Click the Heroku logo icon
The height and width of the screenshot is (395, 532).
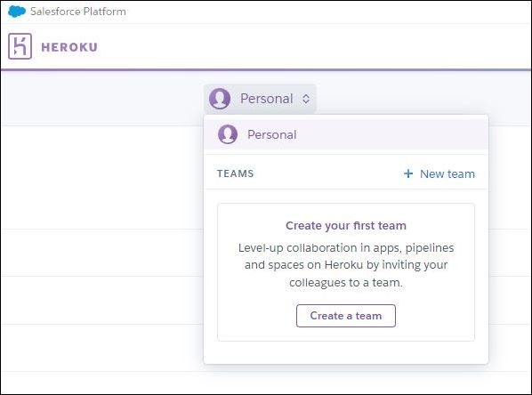[x=20, y=46]
